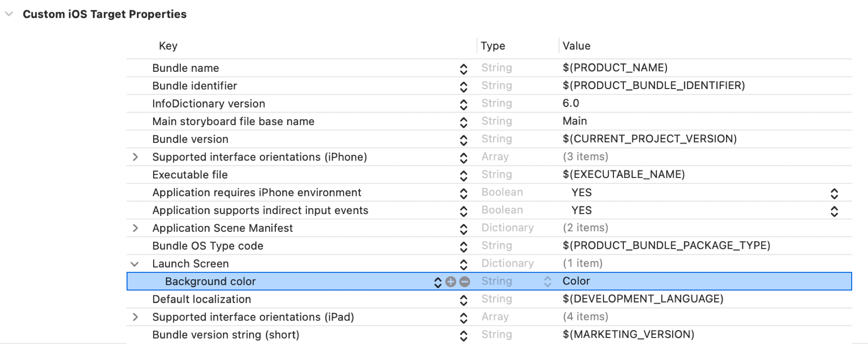Screen dimensions: 868x351
Task: Select the Bundle OS Type code key
Action: [x=208, y=246]
